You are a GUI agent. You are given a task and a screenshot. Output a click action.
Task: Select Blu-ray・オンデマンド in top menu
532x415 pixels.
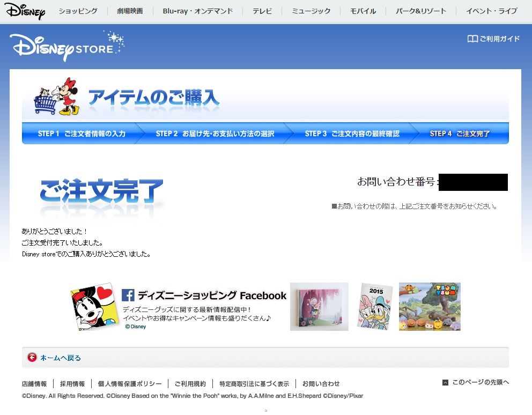[197, 11]
